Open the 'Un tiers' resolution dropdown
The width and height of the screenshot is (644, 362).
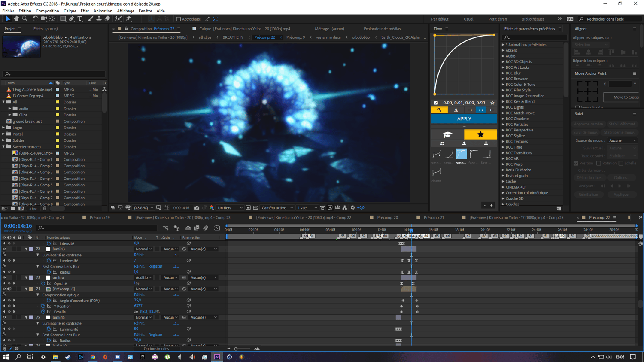[x=230, y=208]
